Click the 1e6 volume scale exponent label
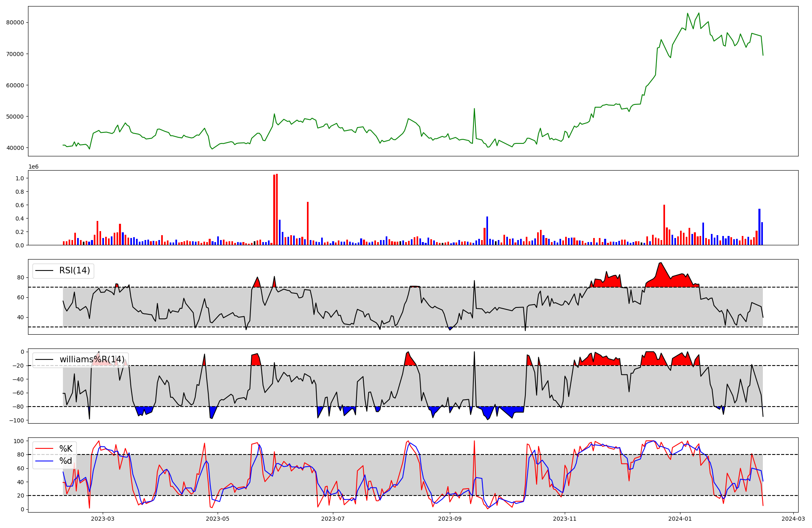Viewport: 812px width, 528px height. 33,167
